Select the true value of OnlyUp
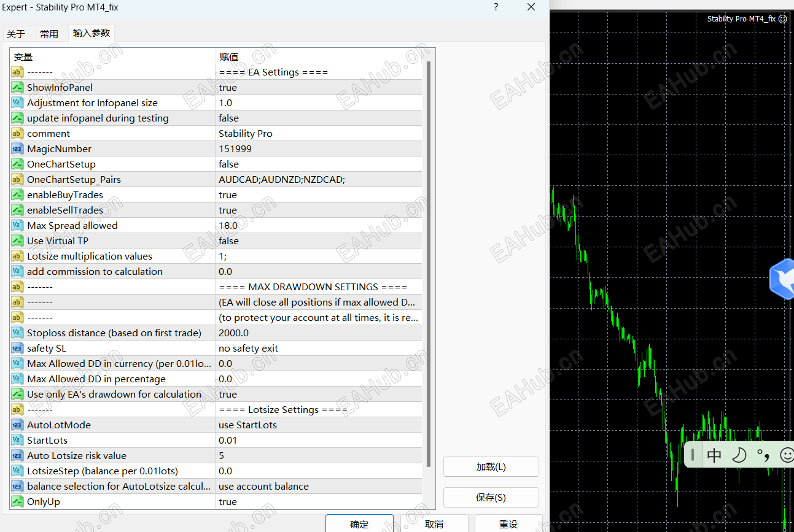 [228, 501]
